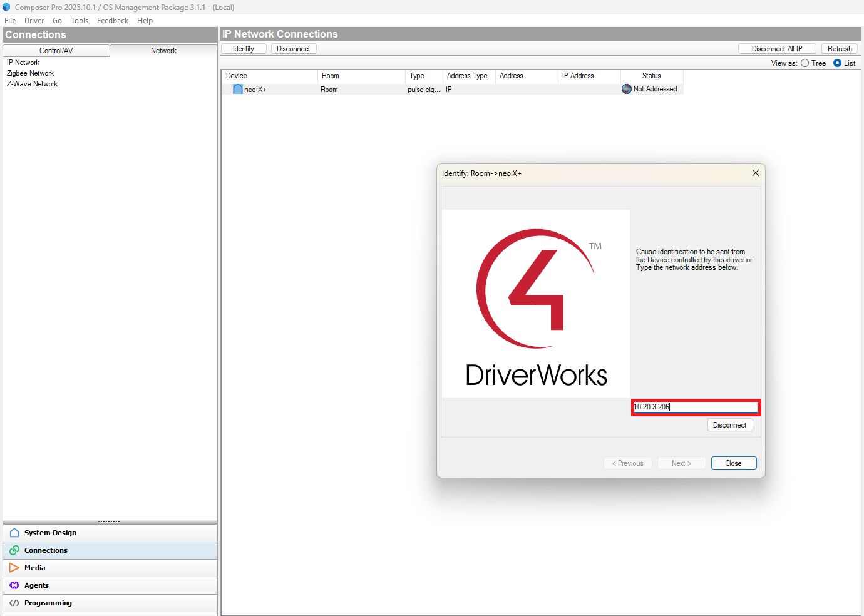The width and height of the screenshot is (864, 616).
Task: Select IP Network in the tree
Action: pos(23,63)
